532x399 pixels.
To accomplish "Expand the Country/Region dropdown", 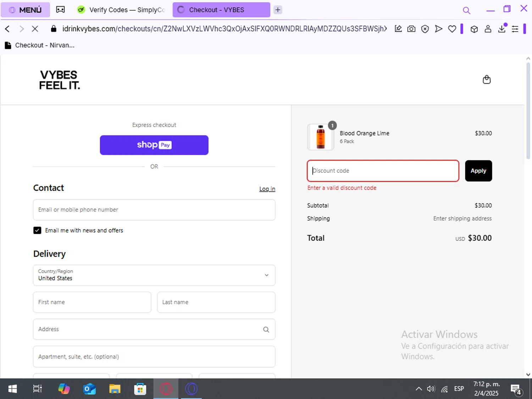I will pyautogui.click(x=154, y=275).
